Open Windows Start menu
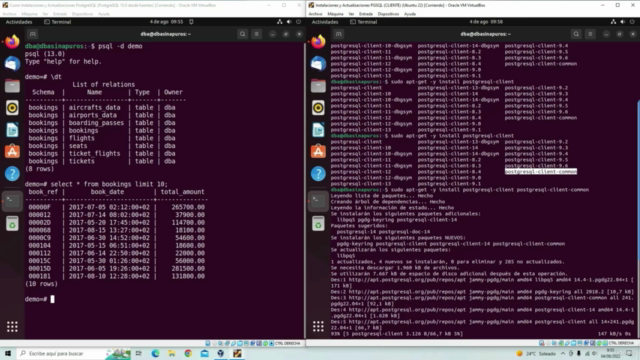Screen dimensions: 640x360 (x=8, y=353)
